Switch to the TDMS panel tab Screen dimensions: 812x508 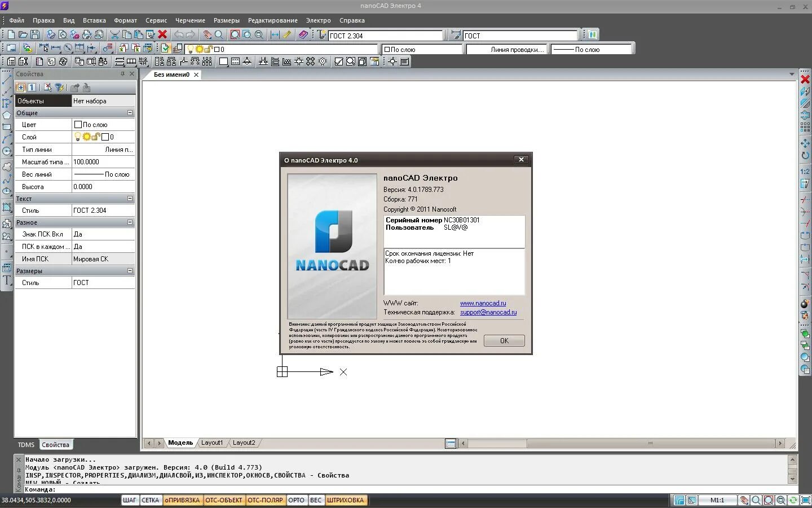pyautogui.click(x=26, y=445)
